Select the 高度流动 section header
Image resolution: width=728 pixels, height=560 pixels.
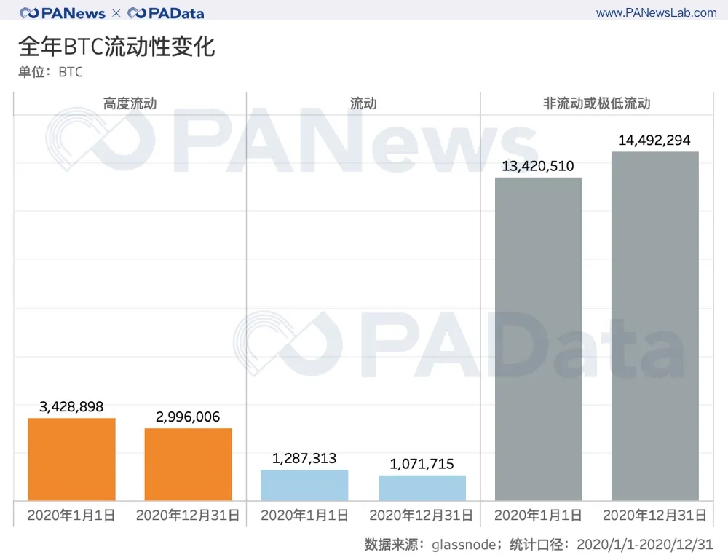(130, 103)
